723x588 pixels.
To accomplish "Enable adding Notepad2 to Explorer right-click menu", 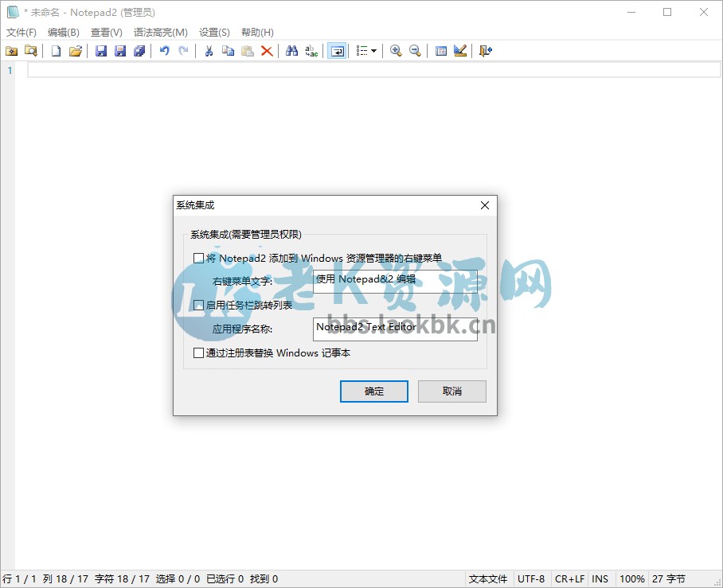I will [x=199, y=258].
